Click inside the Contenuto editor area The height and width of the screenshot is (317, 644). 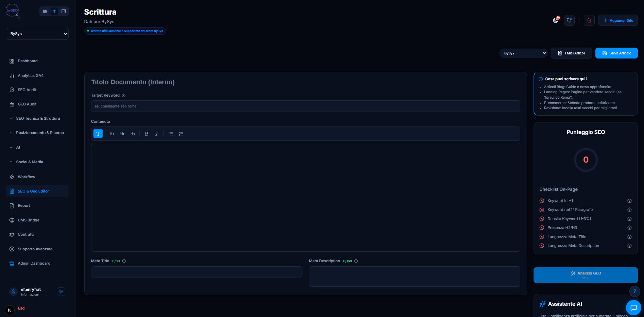click(x=306, y=197)
